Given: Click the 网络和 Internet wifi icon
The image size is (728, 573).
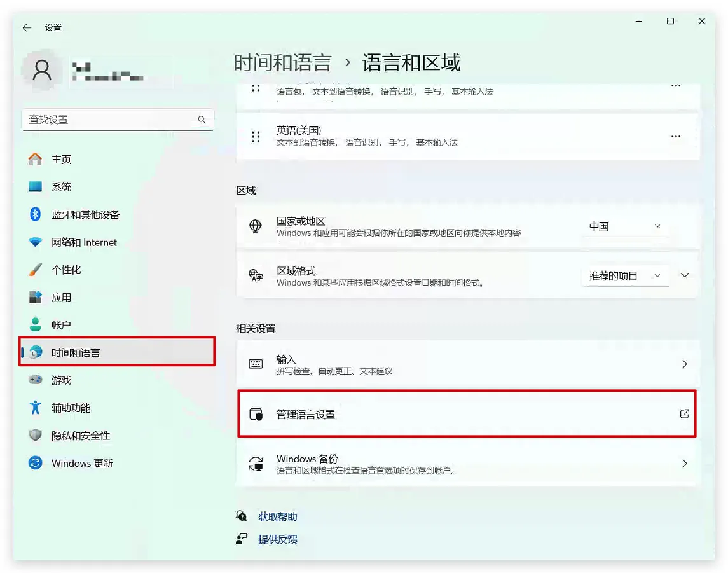Looking at the screenshot, I should tap(35, 242).
